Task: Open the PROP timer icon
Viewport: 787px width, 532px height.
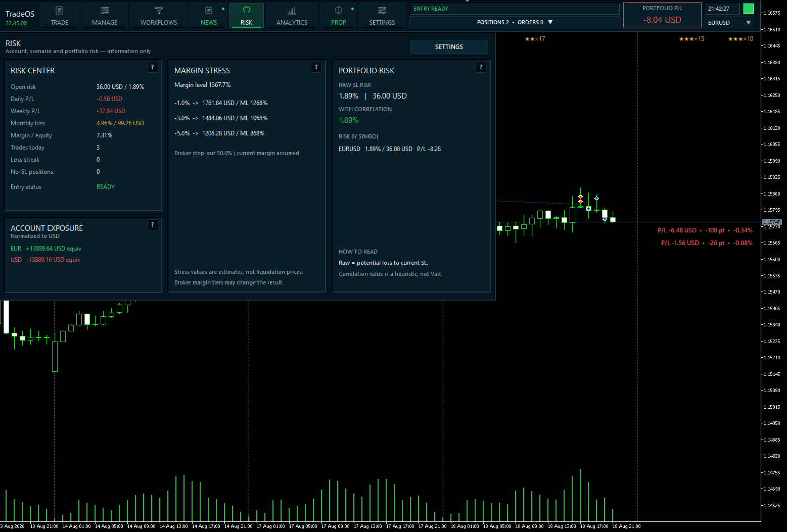Action: [x=339, y=11]
